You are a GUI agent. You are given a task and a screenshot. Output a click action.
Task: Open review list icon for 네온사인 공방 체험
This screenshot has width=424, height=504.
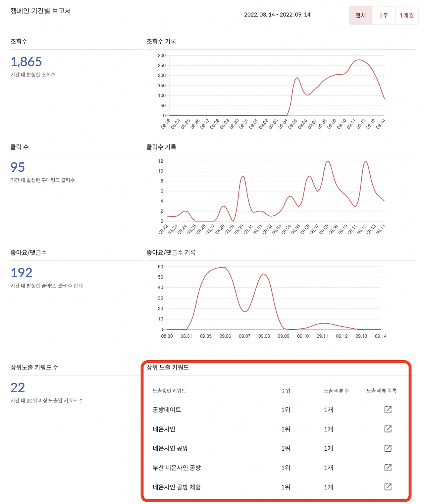[388, 487]
